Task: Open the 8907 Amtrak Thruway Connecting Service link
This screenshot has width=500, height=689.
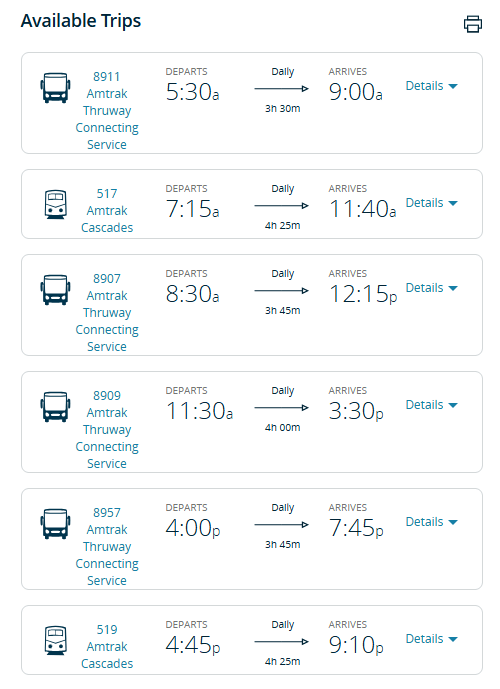Action: [x=107, y=312]
